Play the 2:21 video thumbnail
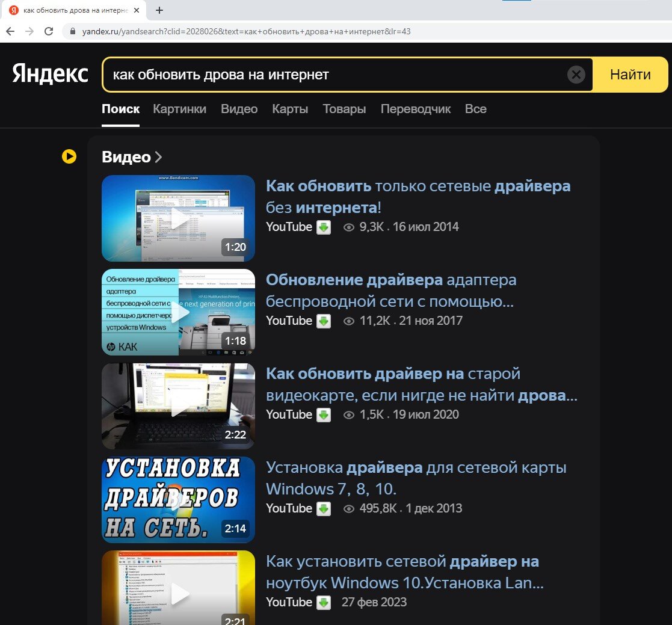Screen dimensions: 672x625 [178, 588]
